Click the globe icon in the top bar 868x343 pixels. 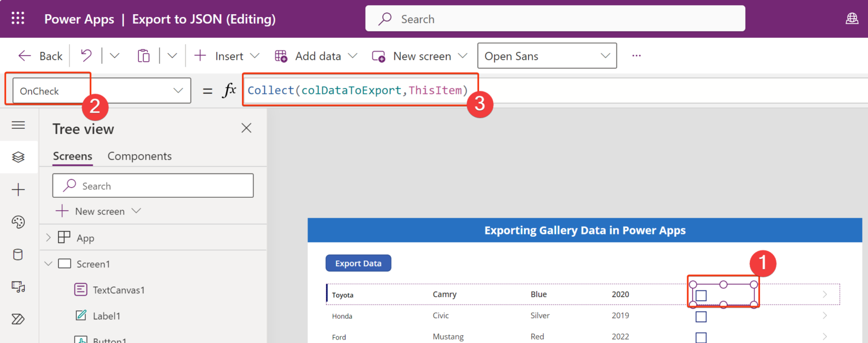852,18
